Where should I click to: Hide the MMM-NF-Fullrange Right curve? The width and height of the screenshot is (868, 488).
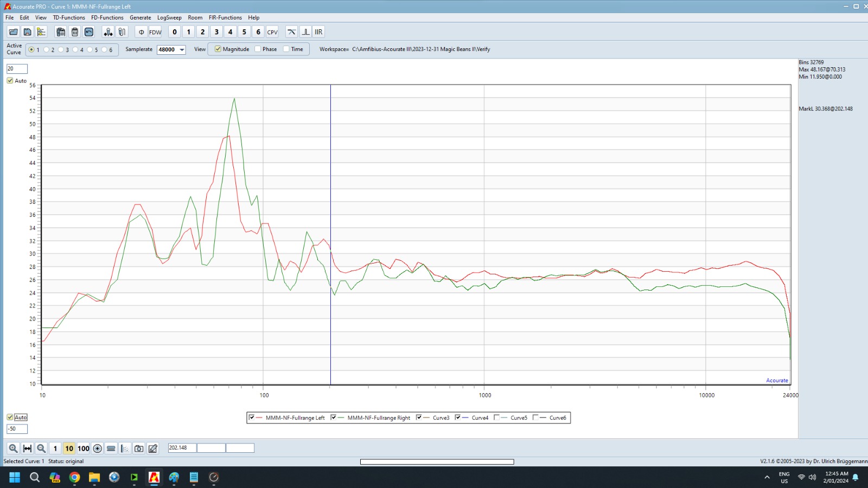(334, 418)
